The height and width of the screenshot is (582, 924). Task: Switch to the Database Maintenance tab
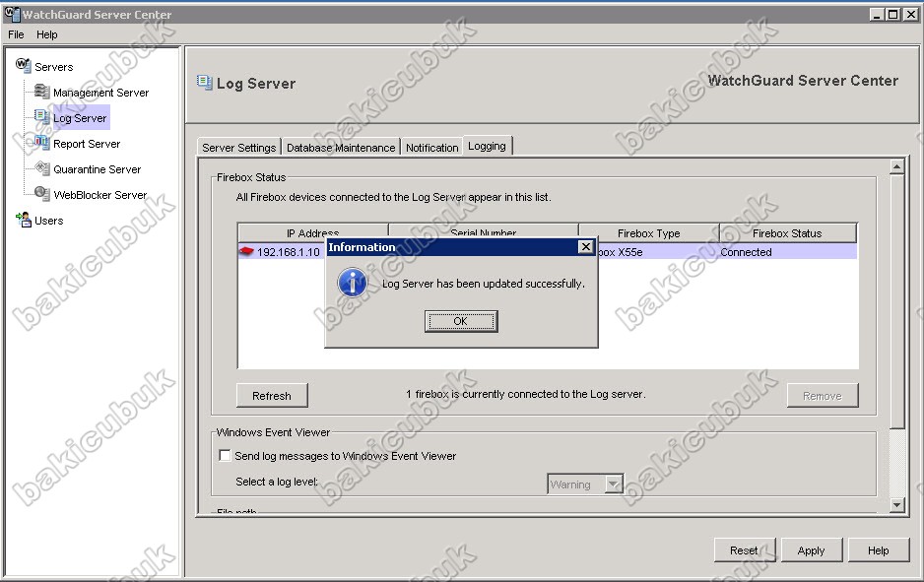[x=341, y=148]
